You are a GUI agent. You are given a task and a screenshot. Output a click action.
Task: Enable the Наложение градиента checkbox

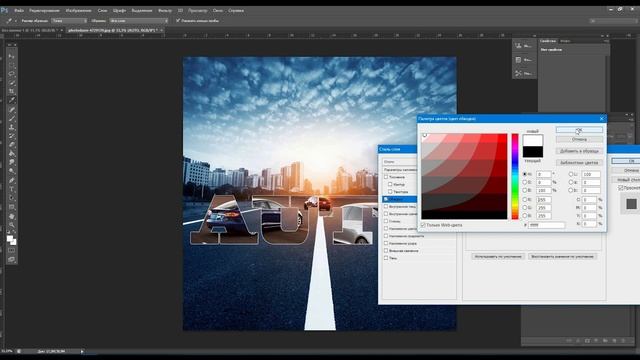386,236
